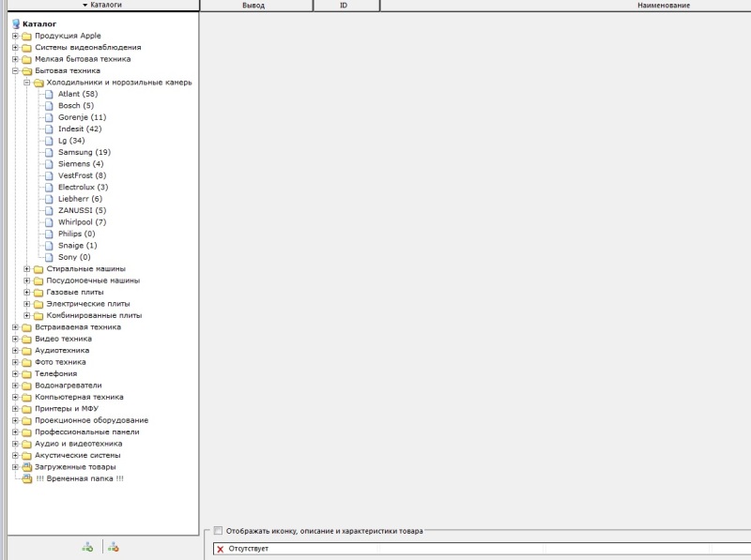751x560 pixels.
Task: Open the Каталоги panel header dropdown
Action: coord(102,5)
